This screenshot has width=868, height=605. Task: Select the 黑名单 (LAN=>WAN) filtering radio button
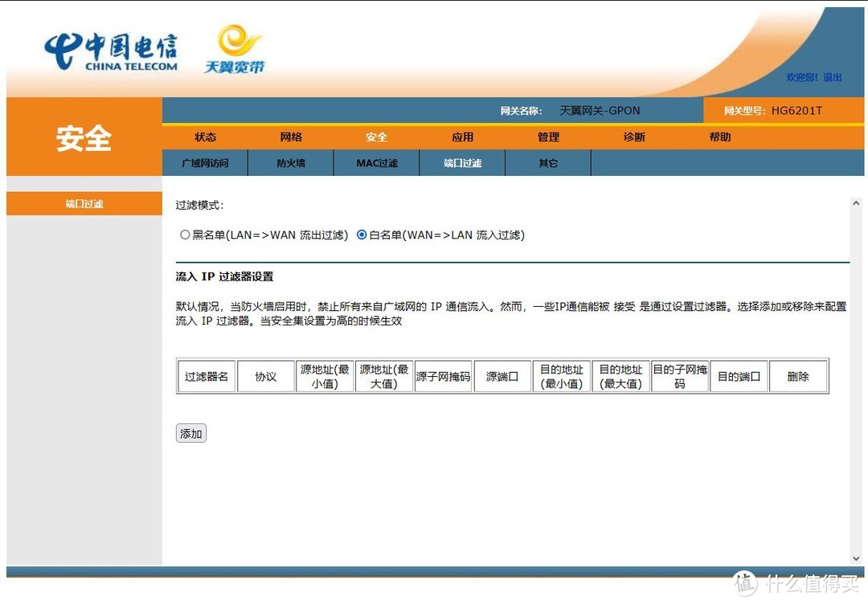(185, 235)
